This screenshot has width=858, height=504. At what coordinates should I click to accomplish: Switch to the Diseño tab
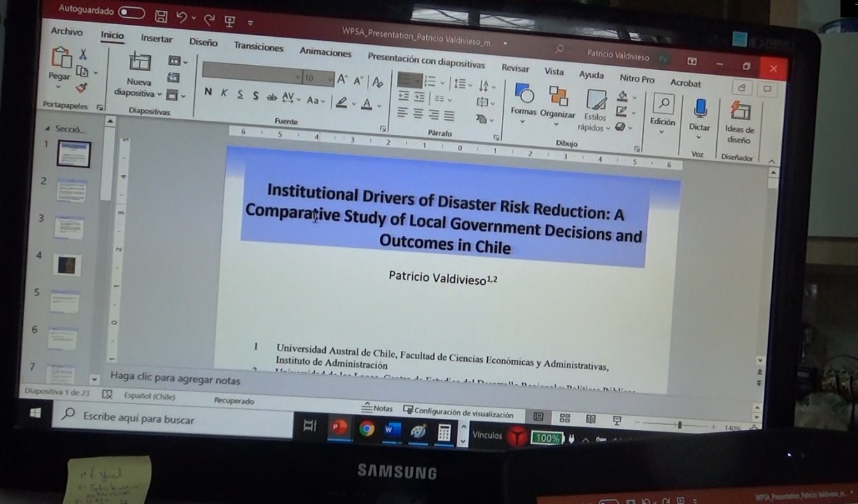tap(203, 43)
